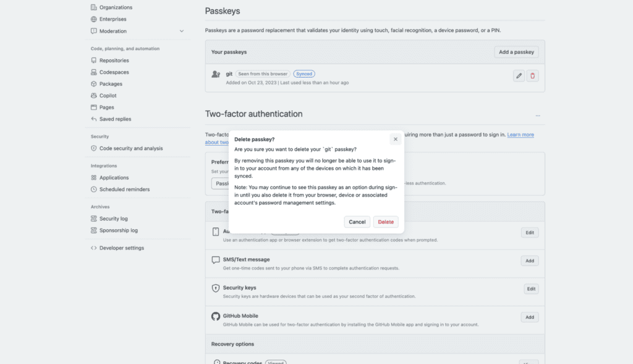
Task: Open the ellipsis menu near Two-factor authentication
Action: tap(537, 115)
